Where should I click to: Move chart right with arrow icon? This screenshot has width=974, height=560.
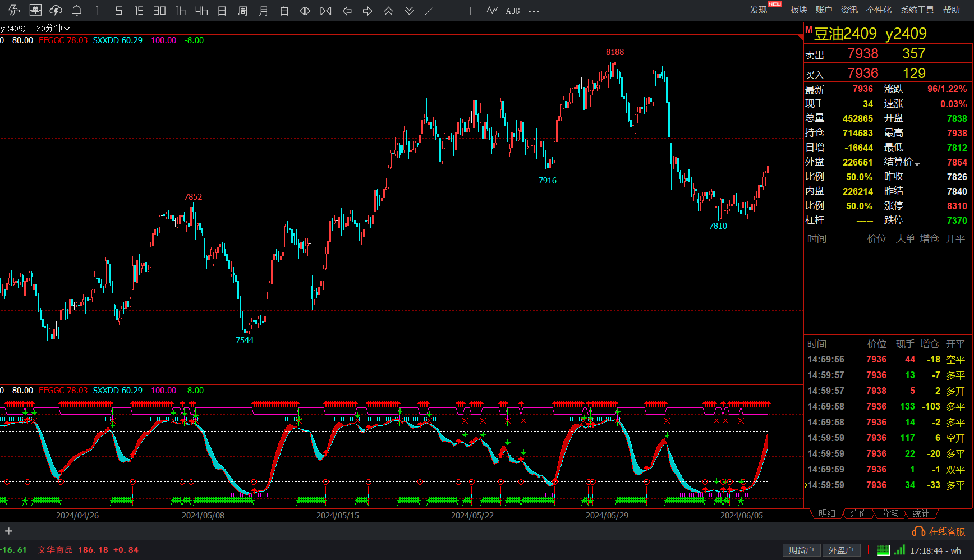coord(367,10)
